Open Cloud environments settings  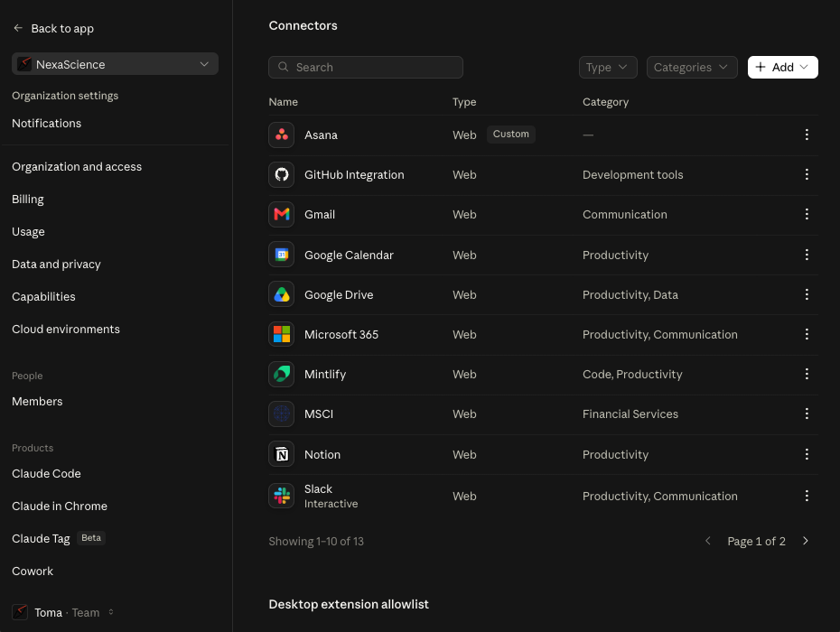click(x=66, y=330)
